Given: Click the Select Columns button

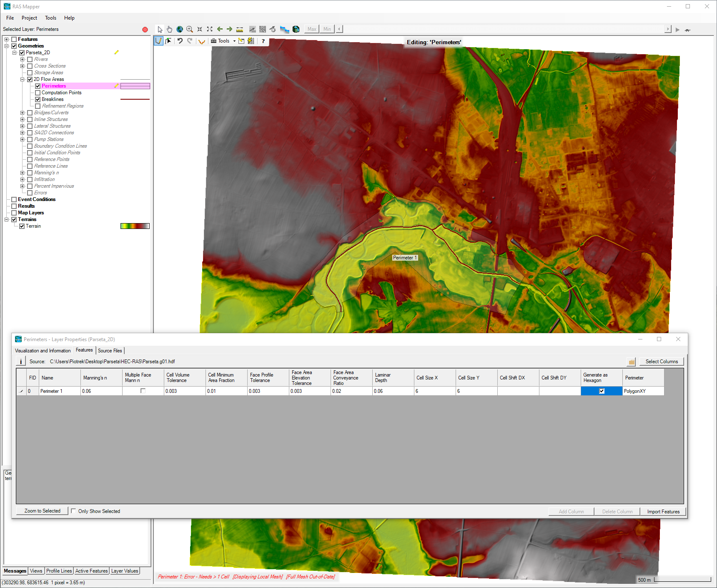Looking at the screenshot, I should coord(662,362).
